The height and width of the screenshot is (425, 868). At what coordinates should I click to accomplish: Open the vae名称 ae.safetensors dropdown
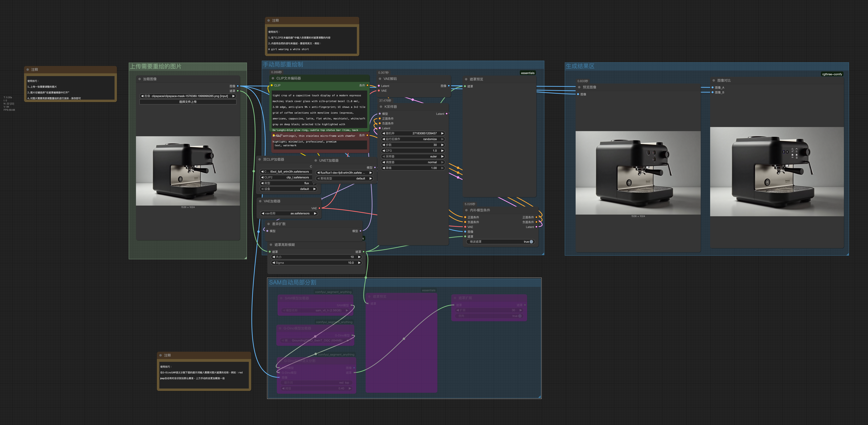coord(289,213)
